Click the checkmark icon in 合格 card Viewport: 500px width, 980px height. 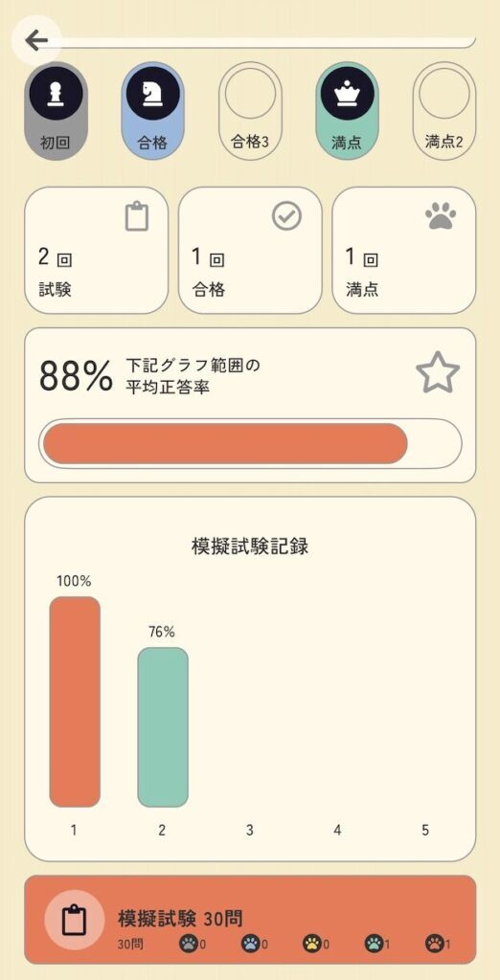[x=287, y=217]
